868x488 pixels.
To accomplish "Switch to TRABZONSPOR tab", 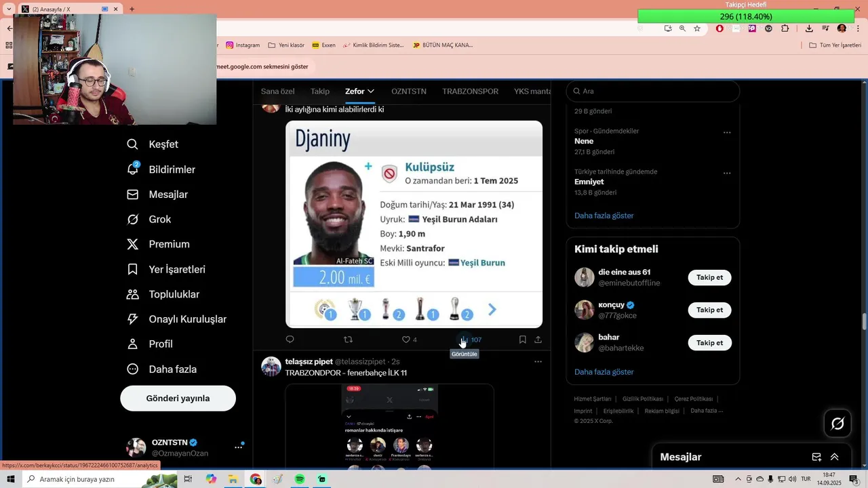I will (x=470, y=91).
